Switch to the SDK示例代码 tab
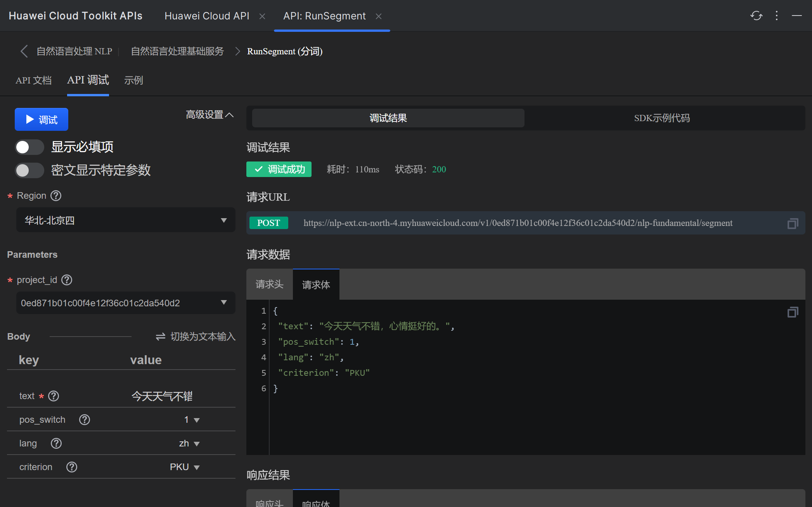812x507 pixels. click(x=661, y=118)
